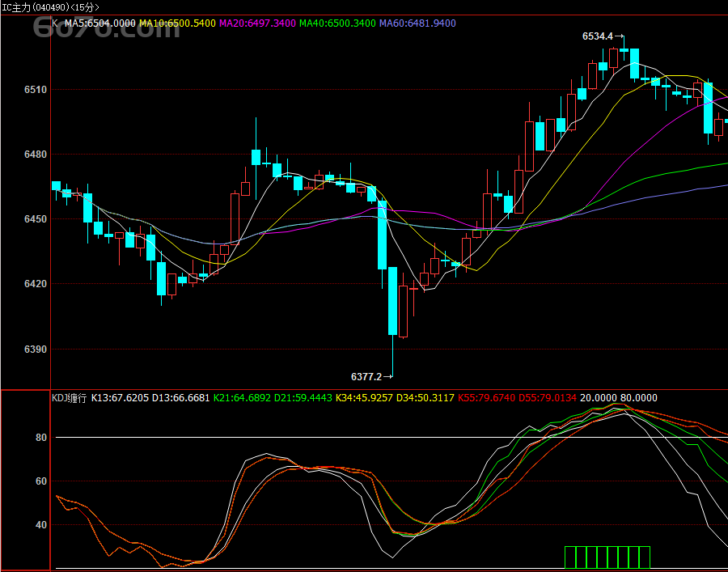Click the 60 level on KDJ axis
This screenshot has height=572, width=728.
click(x=41, y=481)
